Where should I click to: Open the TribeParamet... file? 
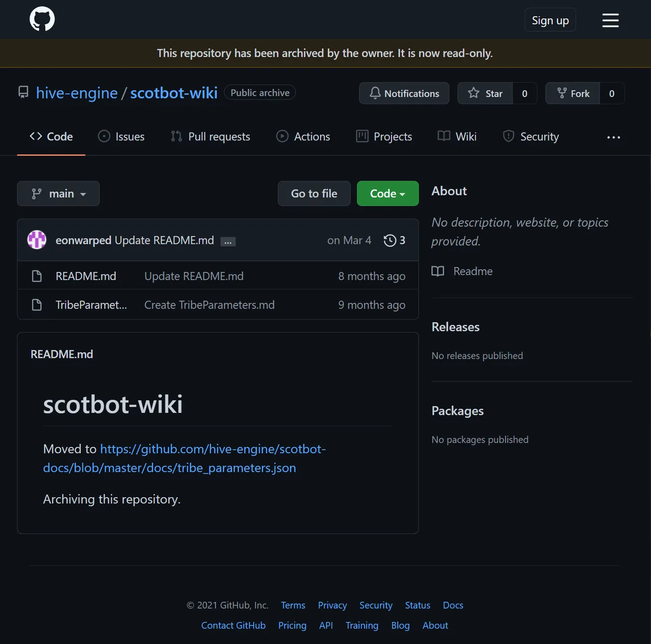click(x=92, y=305)
